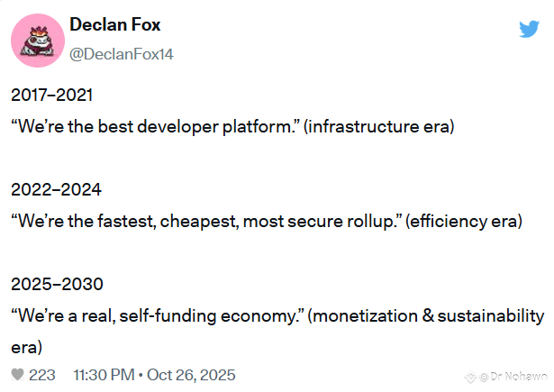This screenshot has height=392, width=554.
Task: Open the 11:30 PM timestamp
Action: (x=104, y=375)
